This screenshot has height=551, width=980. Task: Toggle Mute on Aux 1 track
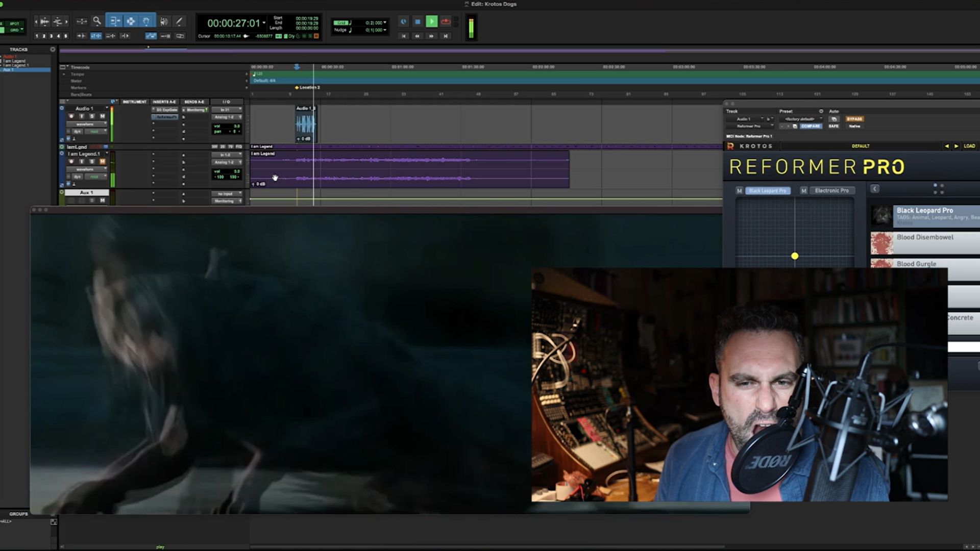tap(102, 201)
